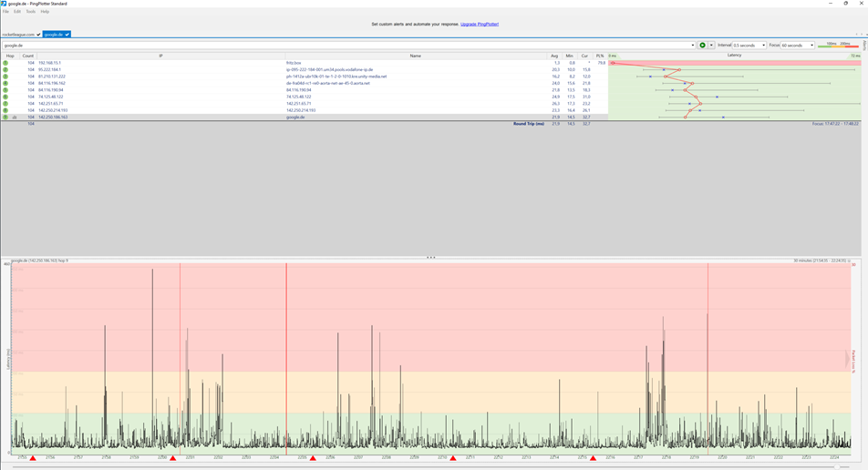Click the 72 ms latency scale max label
The height and width of the screenshot is (470, 868).
[855, 56]
